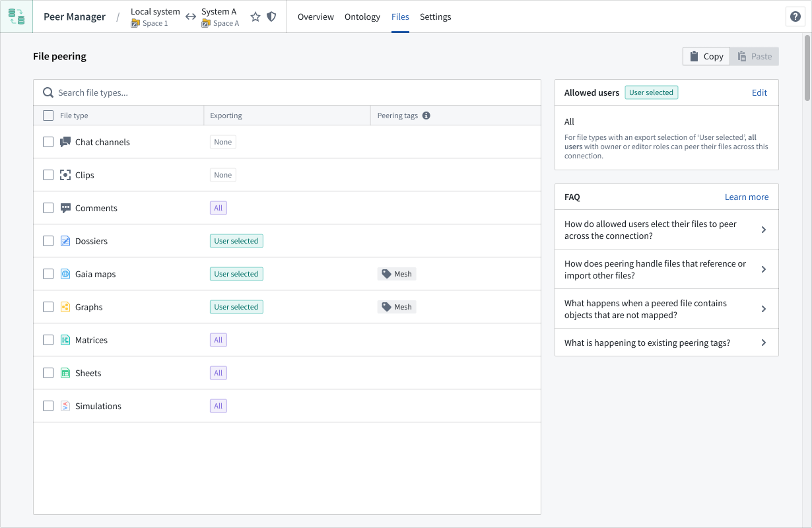The height and width of the screenshot is (528, 812).
Task: Open the Chat channels exporting None selector
Action: coord(223,142)
